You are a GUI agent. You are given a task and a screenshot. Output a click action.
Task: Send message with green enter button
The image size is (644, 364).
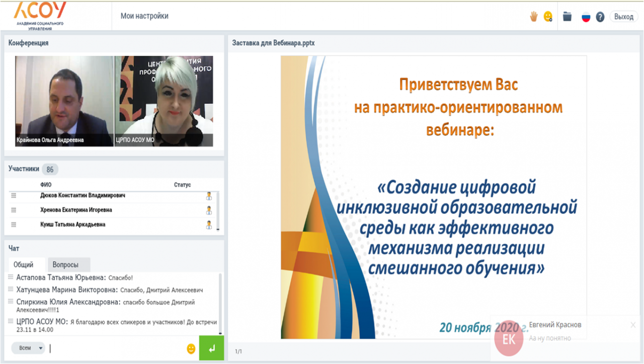coord(211,348)
